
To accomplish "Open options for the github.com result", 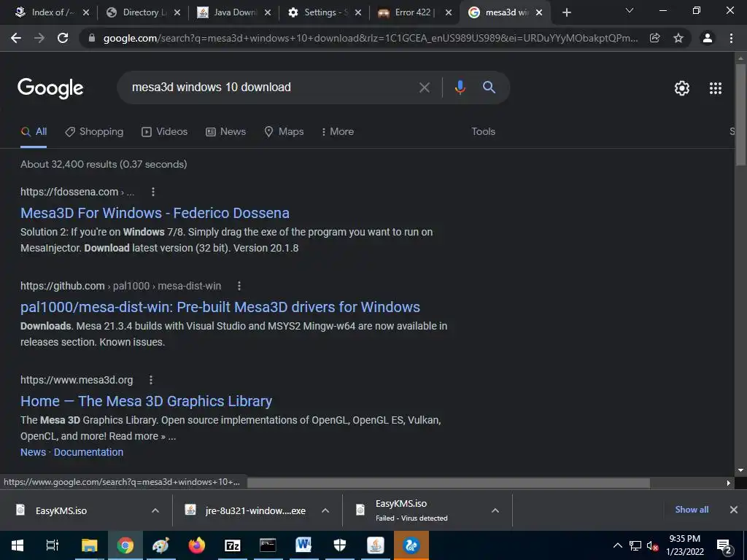I will tap(239, 286).
